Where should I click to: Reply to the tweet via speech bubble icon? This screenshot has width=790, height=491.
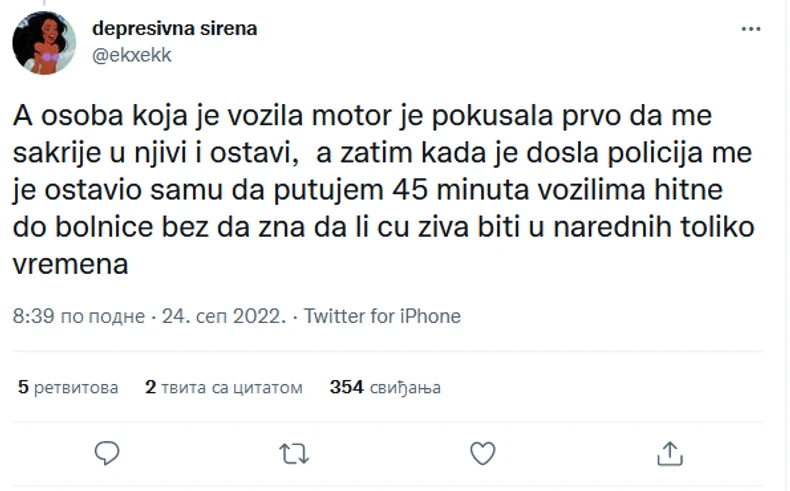[107, 454]
